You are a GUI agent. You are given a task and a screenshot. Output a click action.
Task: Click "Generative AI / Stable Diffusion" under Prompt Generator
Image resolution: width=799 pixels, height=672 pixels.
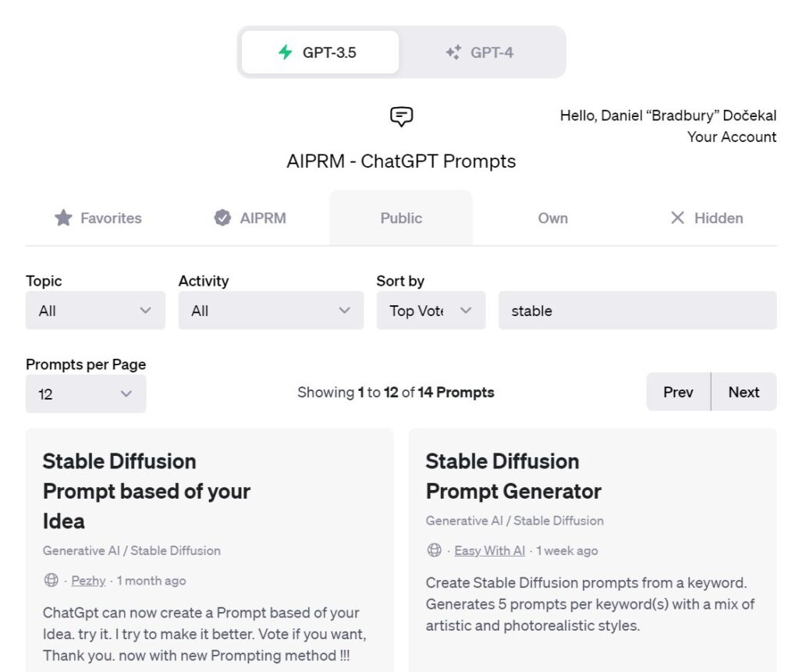pos(515,521)
